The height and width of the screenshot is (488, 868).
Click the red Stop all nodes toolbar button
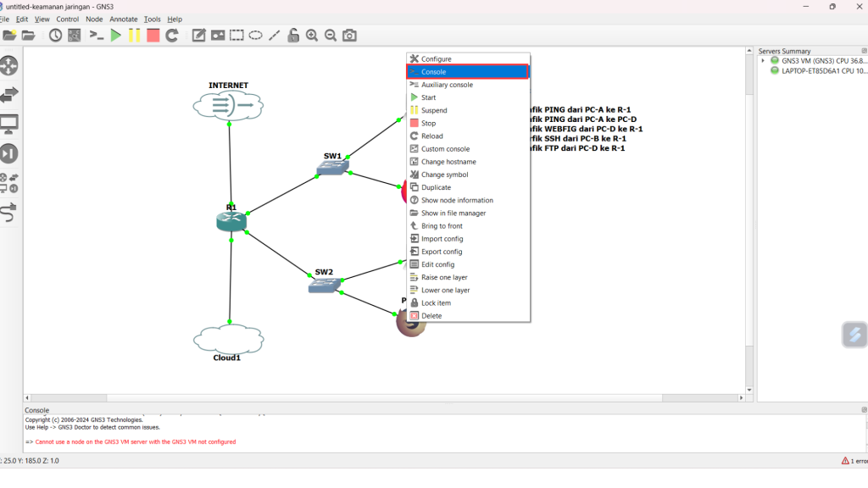point(153,36)
